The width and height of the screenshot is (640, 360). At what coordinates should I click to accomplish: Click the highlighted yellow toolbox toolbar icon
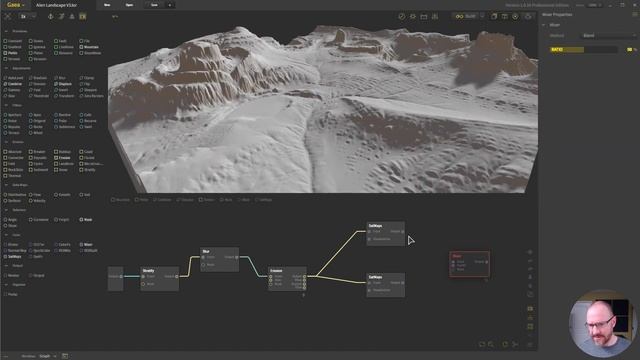[x=83, y=16]
